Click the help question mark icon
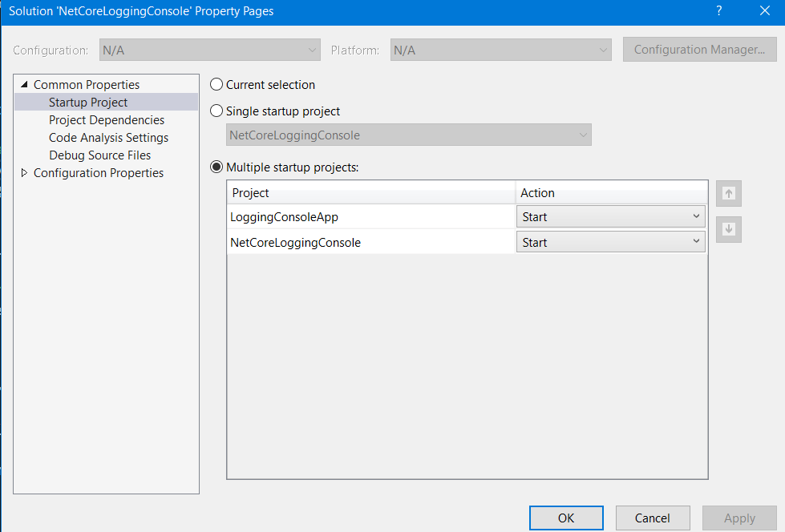 (719, 11)
